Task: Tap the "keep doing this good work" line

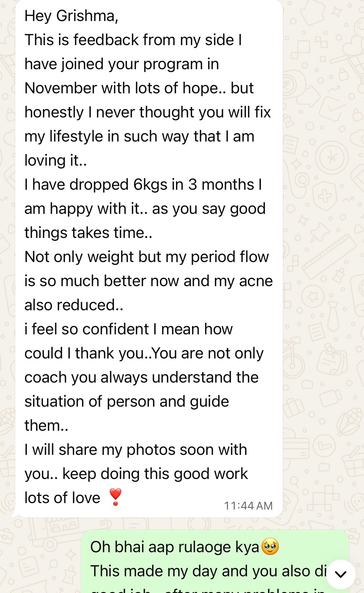Action: pyautogui.click(x=155, y=474)
